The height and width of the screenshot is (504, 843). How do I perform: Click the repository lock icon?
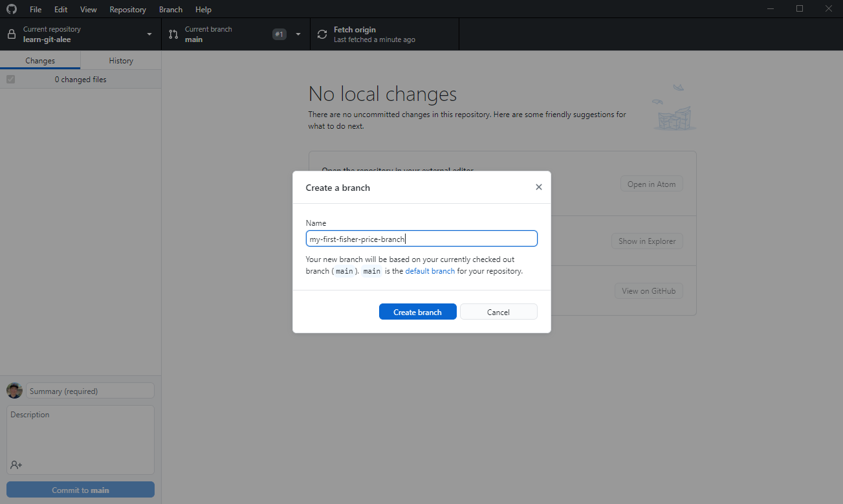(12, 34)
